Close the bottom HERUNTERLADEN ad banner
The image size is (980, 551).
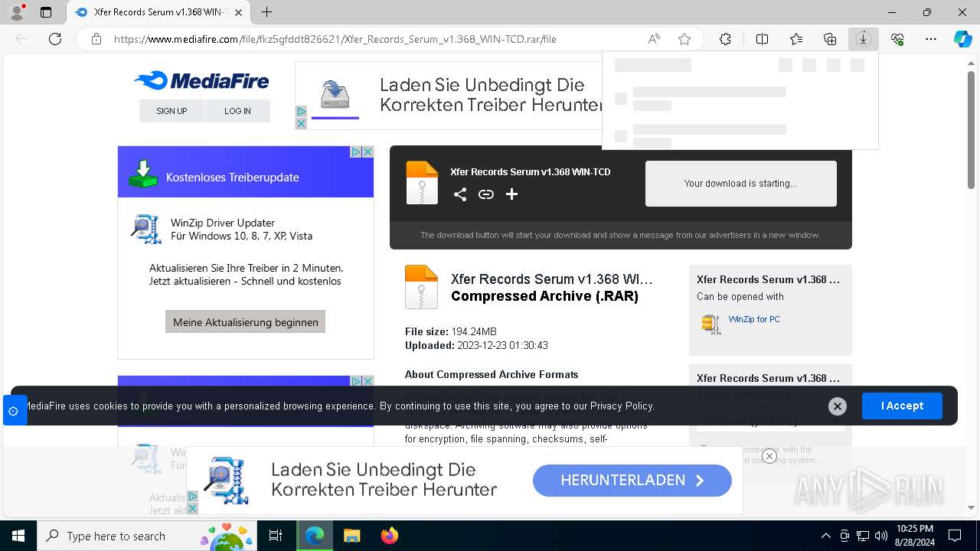click(x=769, y=456)
